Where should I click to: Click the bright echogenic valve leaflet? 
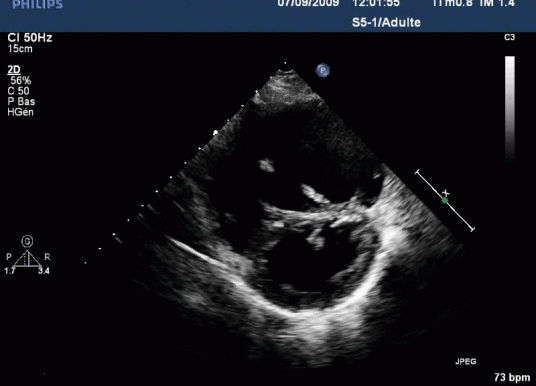coord(314,194)
